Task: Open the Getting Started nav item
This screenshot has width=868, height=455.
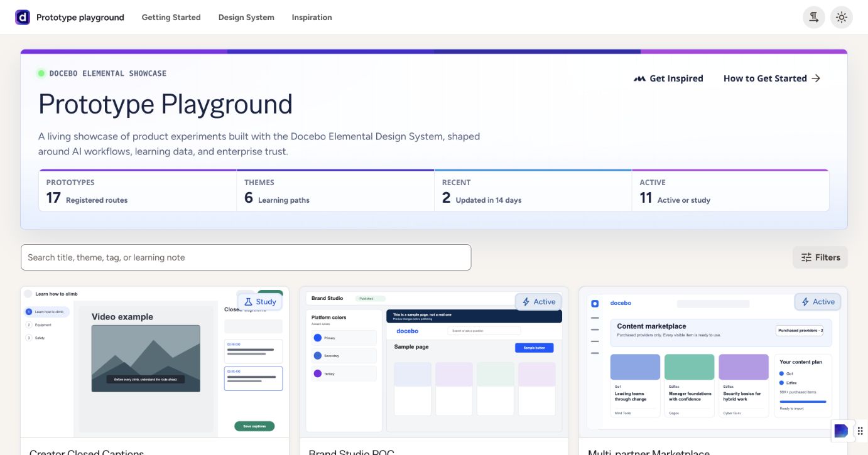Action: [x=171, y=18]
